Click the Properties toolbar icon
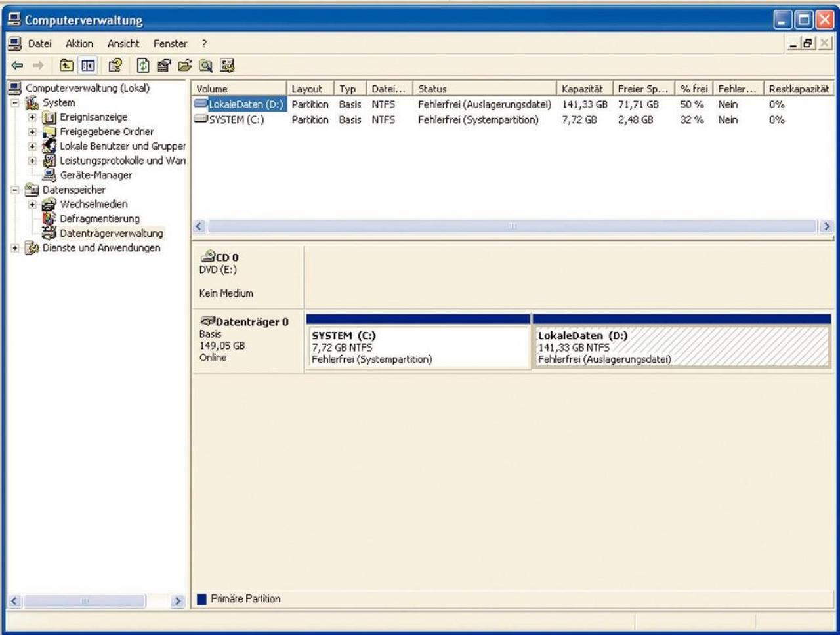 click(x=164, y=65)
